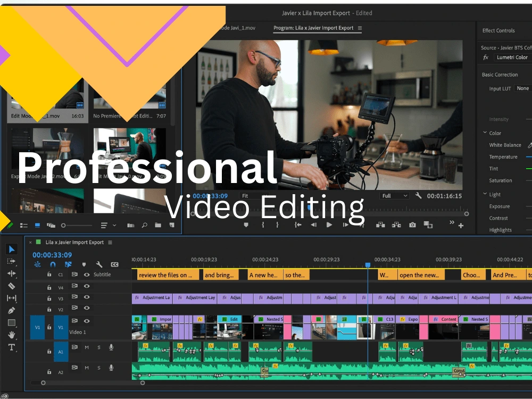Select the Ripple Edit tool
Screen dimensions: 532x399
12,273
